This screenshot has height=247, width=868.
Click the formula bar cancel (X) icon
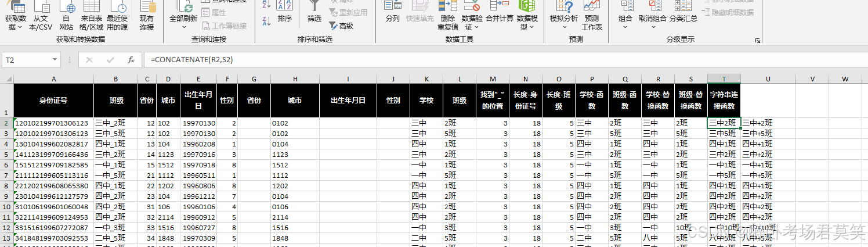89,60
